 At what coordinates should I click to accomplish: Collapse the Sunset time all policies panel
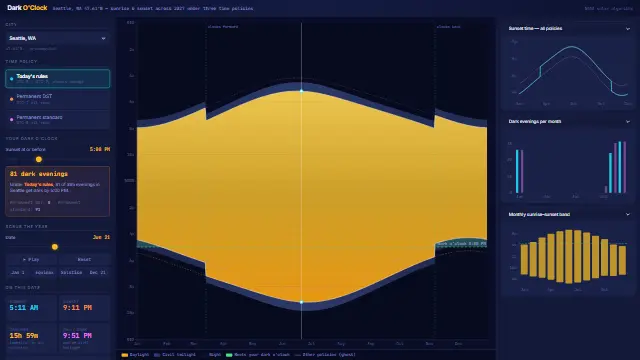tap(628, 29)
